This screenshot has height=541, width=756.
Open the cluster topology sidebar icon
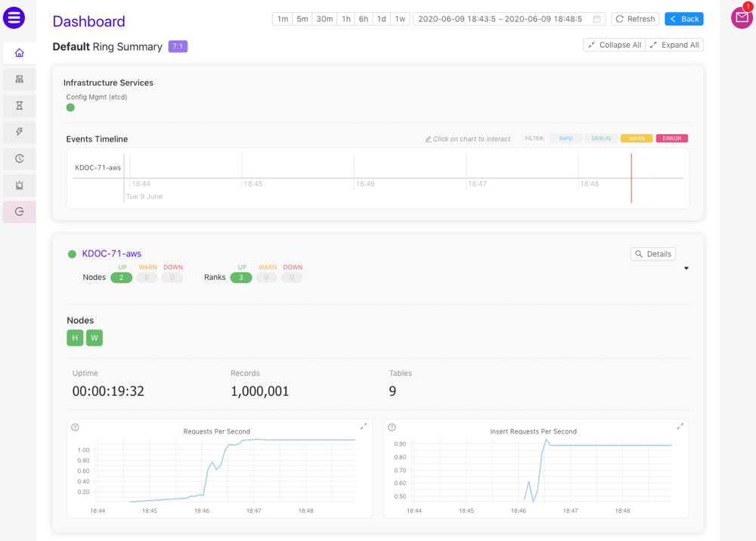19,79
